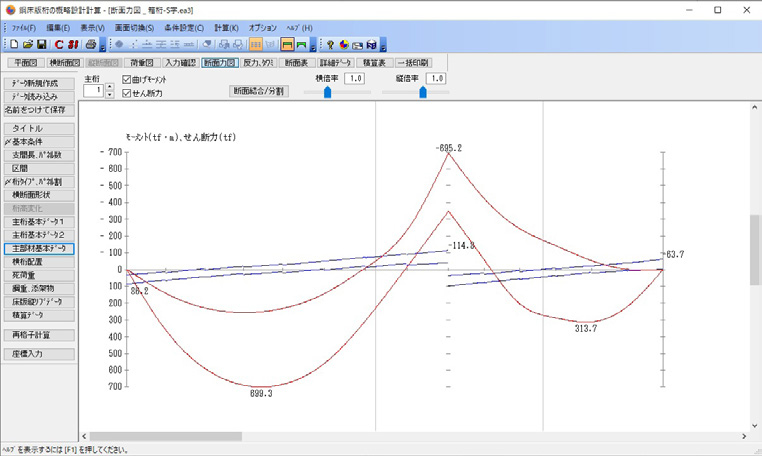The height and width of the screenshot is (456, 762).
Task: Click the mail-like icon beside colorful ball
Action: pyautogui.click(x=358, y=45)
